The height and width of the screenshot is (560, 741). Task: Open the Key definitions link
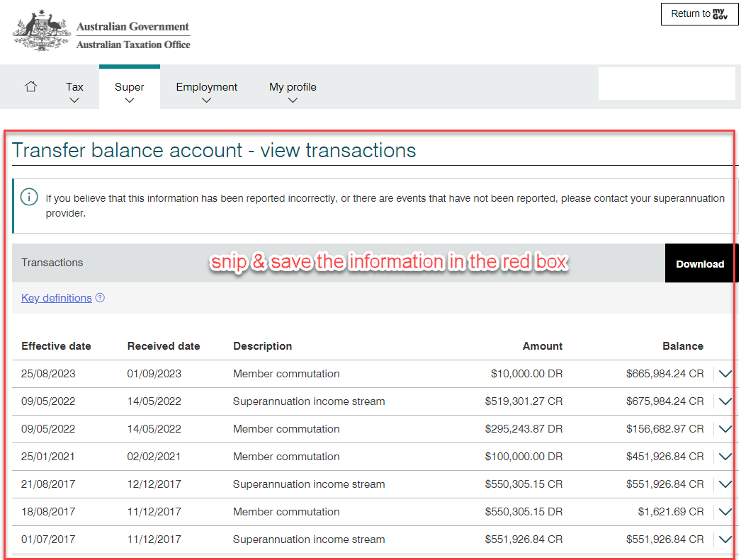pos(56,297)
